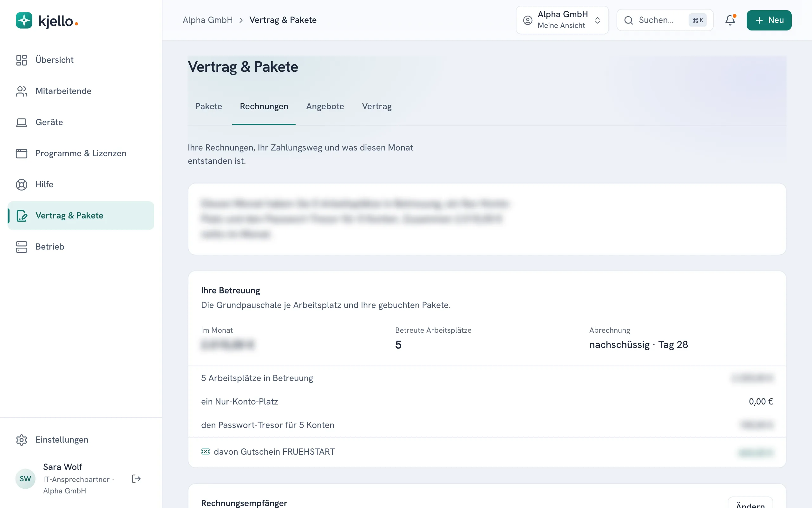The image size is (812, 508).
Task: Go to Alpha GmbH breadcrumb link
Action: [208, 20]
